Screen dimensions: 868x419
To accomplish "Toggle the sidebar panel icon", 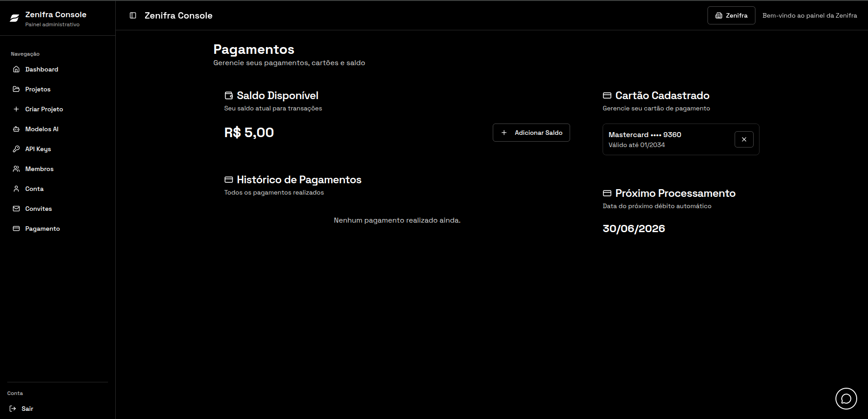I will (x=133, y=15).
